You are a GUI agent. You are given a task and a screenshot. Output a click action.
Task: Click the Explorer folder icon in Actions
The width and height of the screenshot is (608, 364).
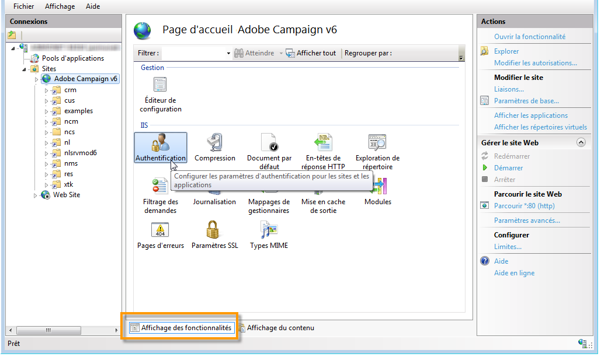point(484,51)
